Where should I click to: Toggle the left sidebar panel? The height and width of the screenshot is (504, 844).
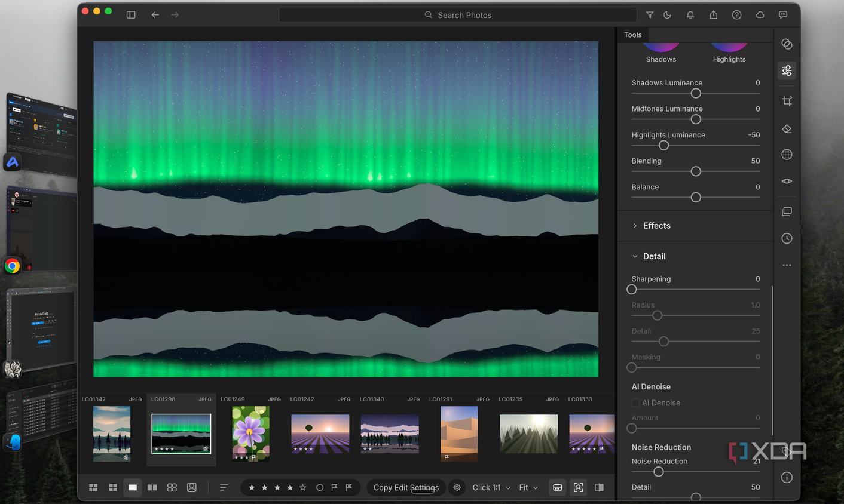131,15
